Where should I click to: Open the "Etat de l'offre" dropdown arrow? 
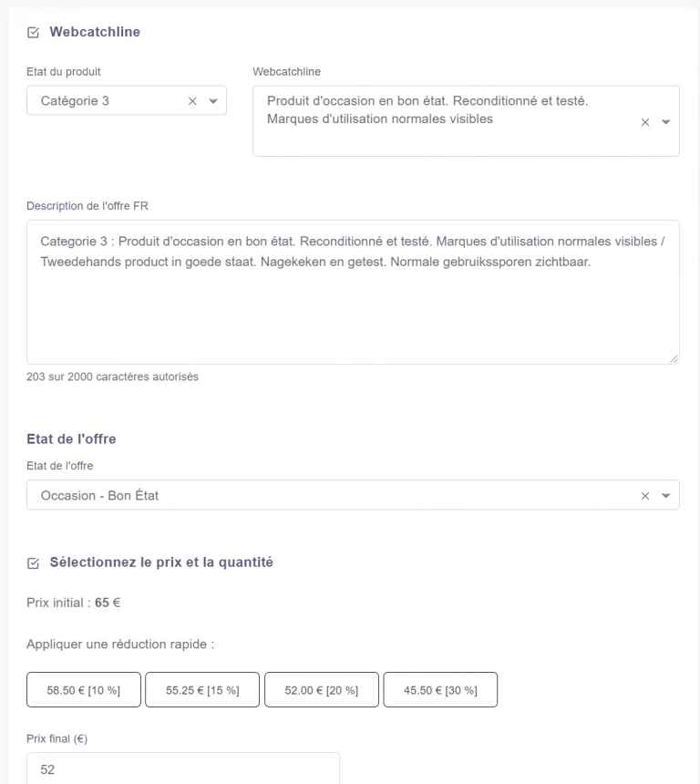(x=666, y=495)
